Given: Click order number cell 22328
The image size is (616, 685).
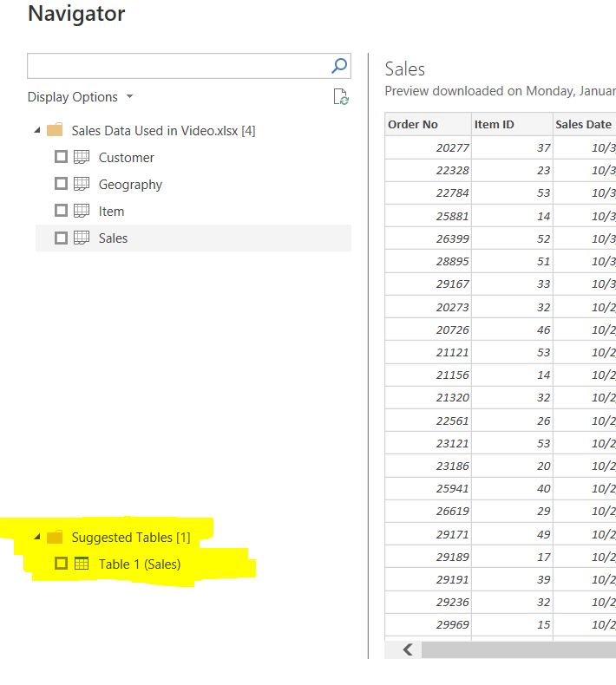Looking at the screenshot, I should [428, 170].
